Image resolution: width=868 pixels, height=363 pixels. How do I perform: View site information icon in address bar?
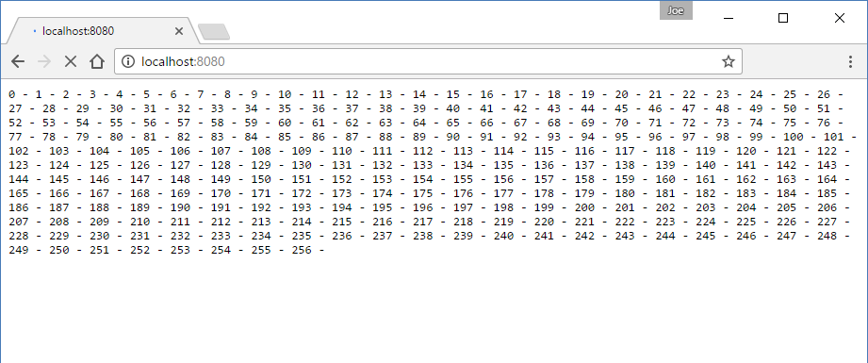[x=128, y=61]
